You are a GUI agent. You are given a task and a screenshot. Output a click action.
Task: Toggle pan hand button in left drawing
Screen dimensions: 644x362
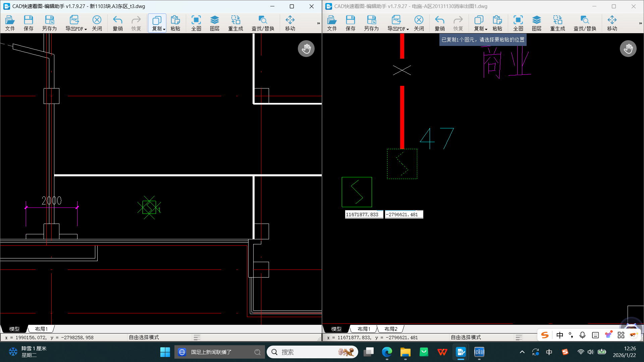(306, 49)
